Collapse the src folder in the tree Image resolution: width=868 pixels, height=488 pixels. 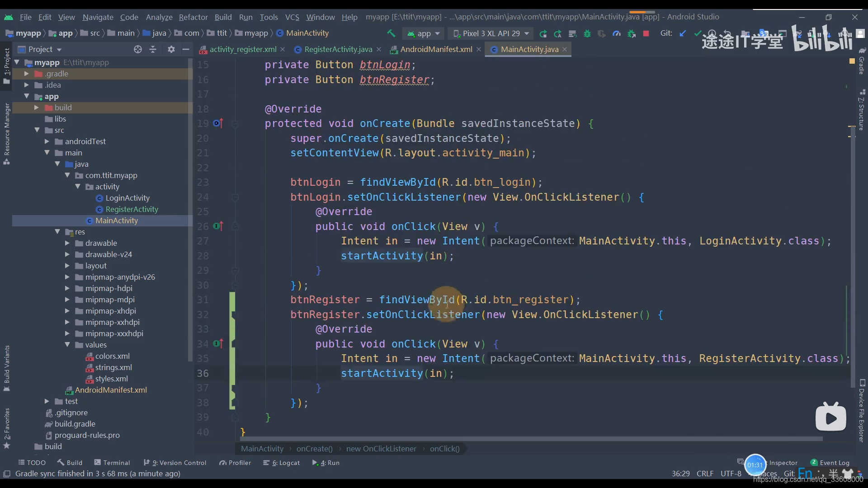click(x=37, y=130)
